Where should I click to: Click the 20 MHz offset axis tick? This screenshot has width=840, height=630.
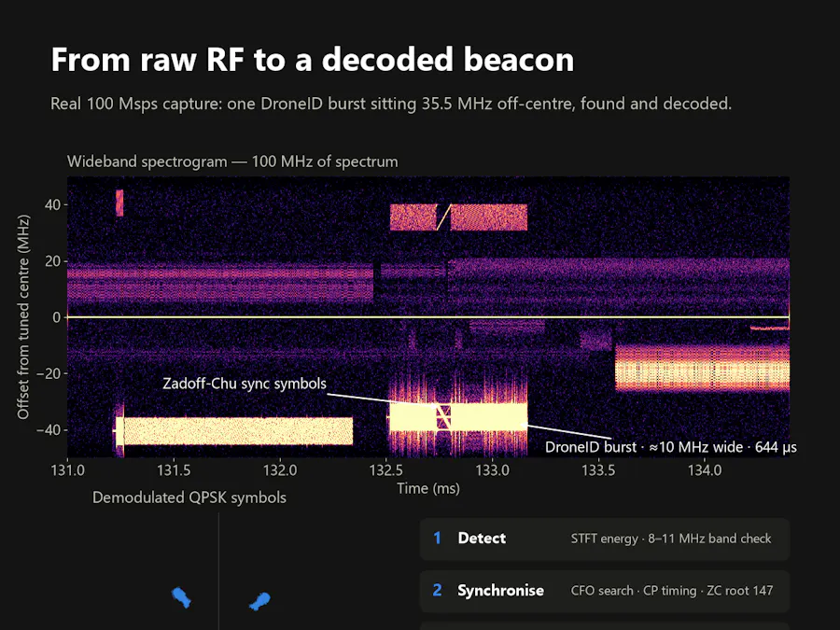click(x=52, y=261)
